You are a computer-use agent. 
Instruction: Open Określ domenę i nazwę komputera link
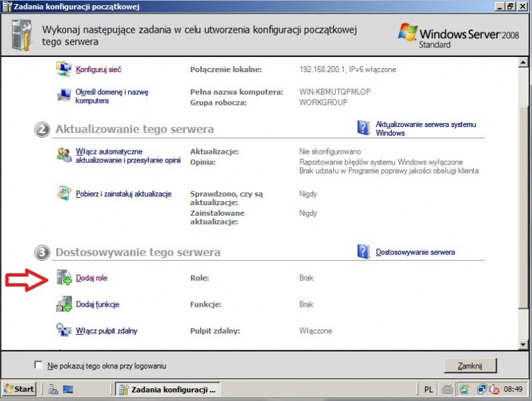click(112, 96)
